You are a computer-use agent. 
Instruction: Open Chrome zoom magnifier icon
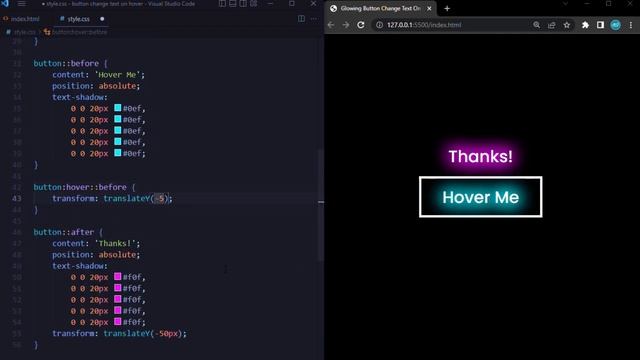pyautogui.click(x=536, y=25)
